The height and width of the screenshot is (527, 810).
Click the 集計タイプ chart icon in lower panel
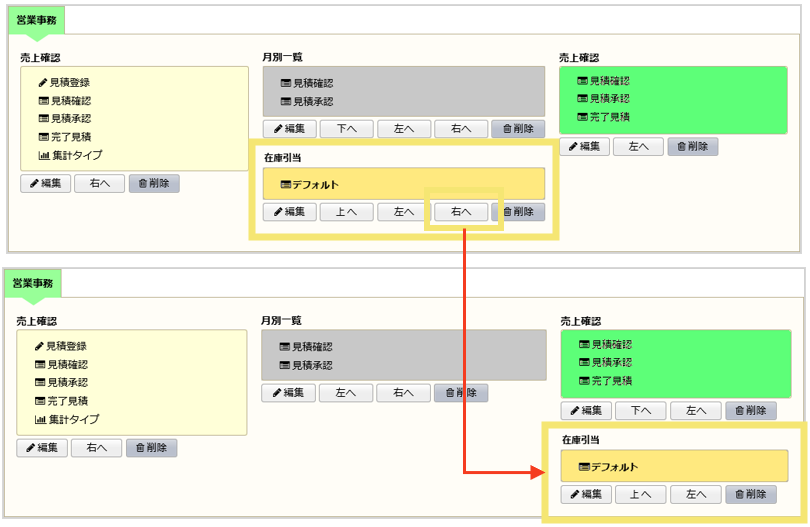click(x=41, y=419)
